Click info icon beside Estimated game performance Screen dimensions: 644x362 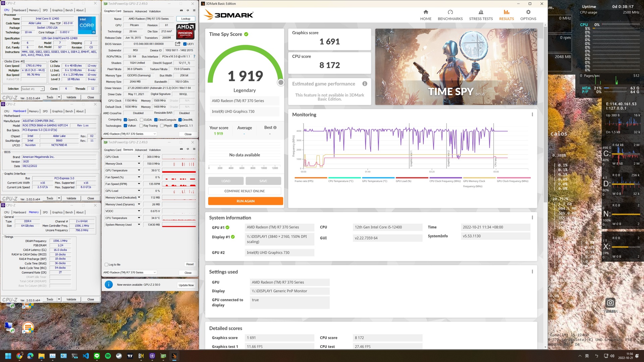click(365, 84)
